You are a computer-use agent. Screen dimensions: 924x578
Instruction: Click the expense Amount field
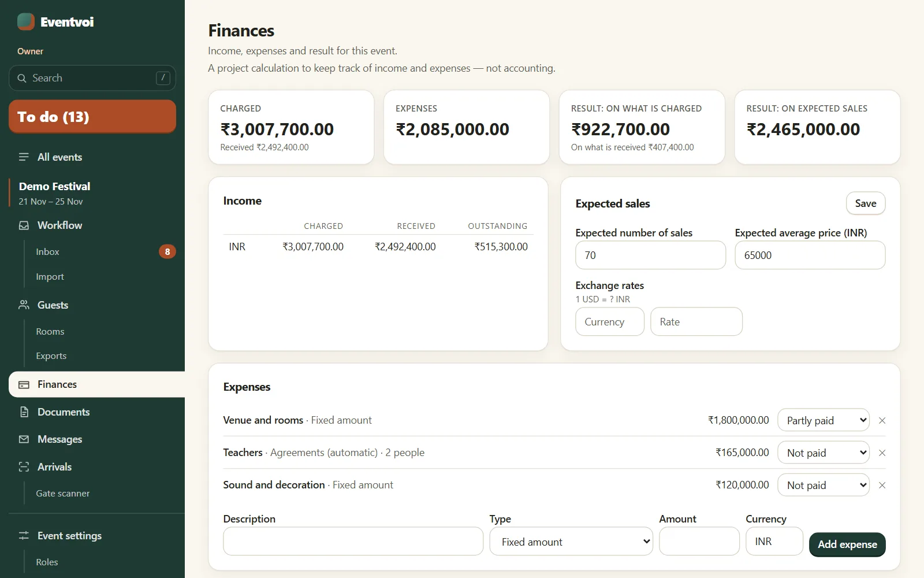pyautogui.click(x=699, y=542)
